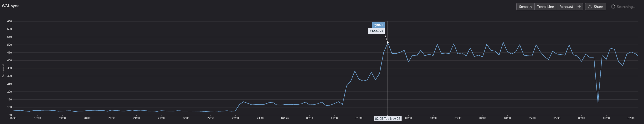This screenshot has width=644, height=124.
Task: Enable the Forecast function
Action: [566, 7]
